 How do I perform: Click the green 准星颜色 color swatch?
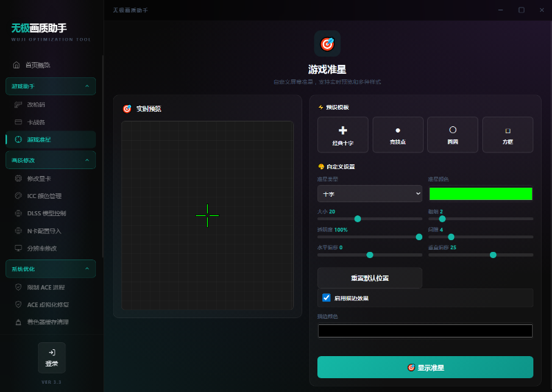[480, 194]
